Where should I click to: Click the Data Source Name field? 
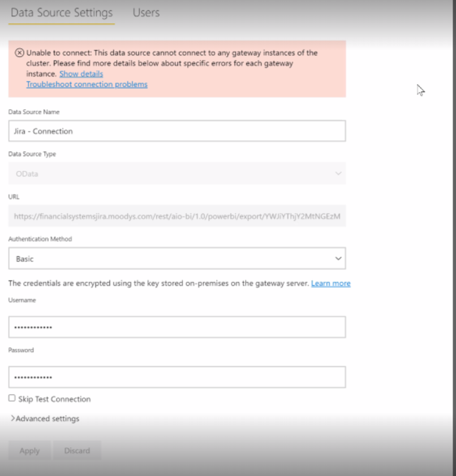[177, 131]
